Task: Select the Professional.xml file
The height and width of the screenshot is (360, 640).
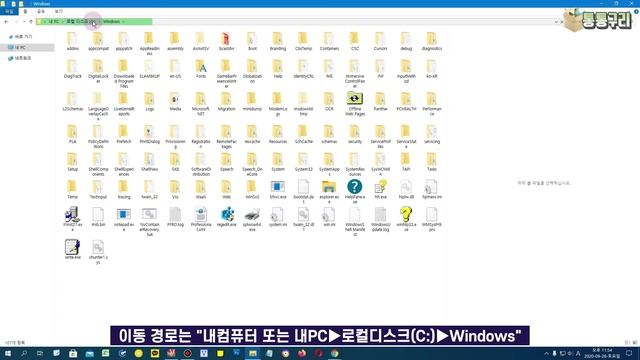Action: (201, 219)
